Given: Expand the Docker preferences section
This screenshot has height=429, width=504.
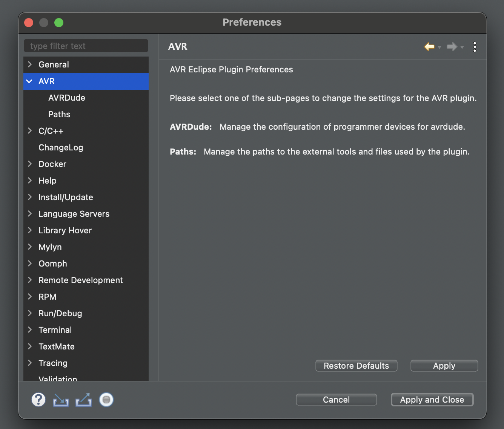Looking at the screenshot, I should click(x=30, y=164).
